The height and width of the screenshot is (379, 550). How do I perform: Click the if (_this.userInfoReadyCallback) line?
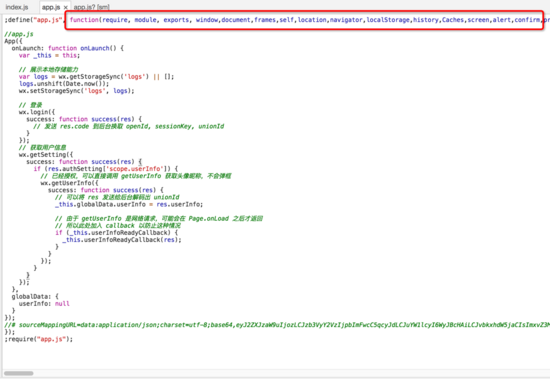coord(116,233)
